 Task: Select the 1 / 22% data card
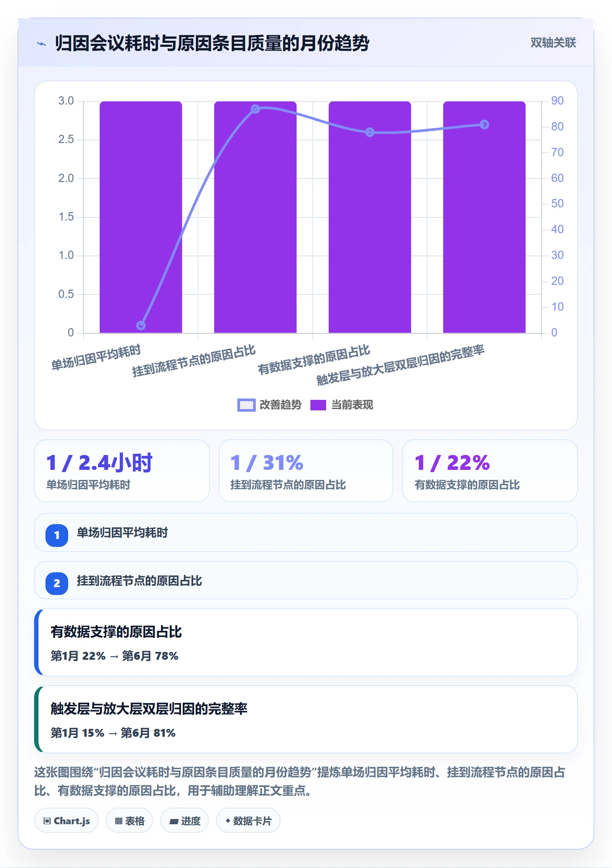click(x=490, y=471)
